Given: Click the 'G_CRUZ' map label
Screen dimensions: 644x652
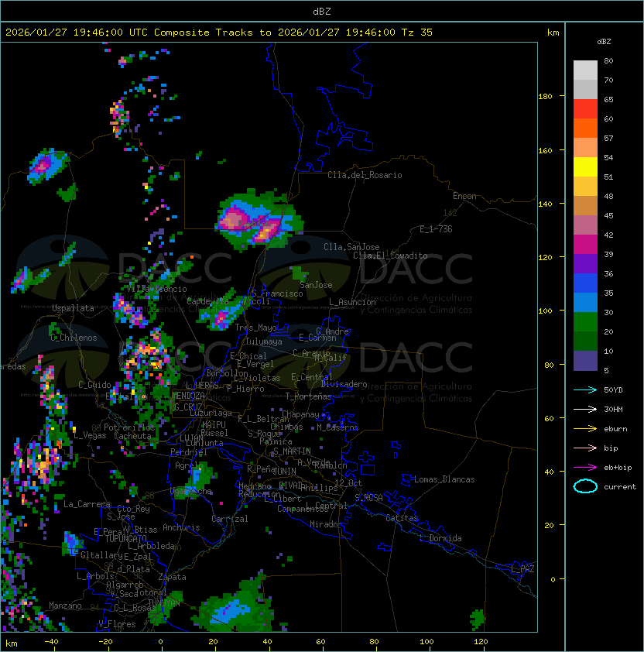Looking at the screenshot, I should (188, 407).
